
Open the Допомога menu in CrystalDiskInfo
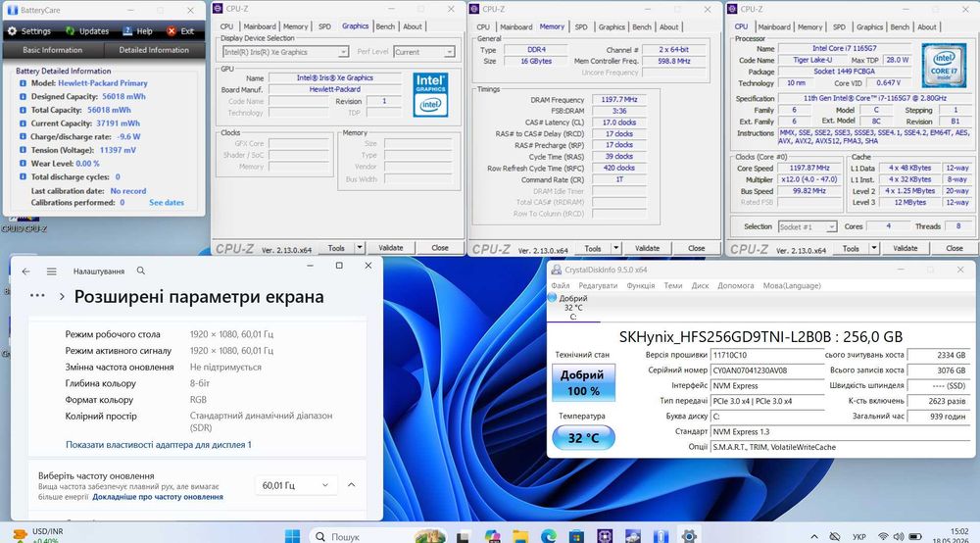click(x=736, y=285)
